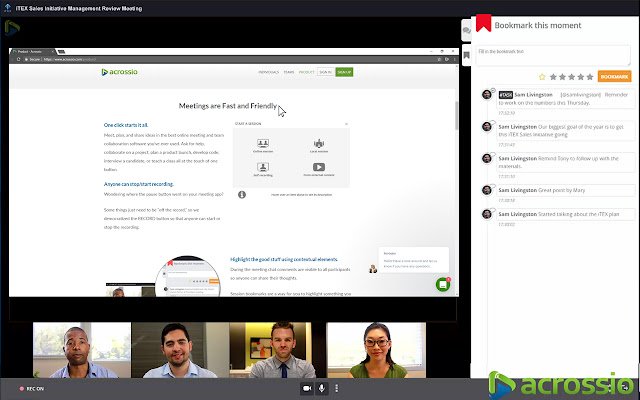Select the first yellow rating star

(x=542, y=77)
